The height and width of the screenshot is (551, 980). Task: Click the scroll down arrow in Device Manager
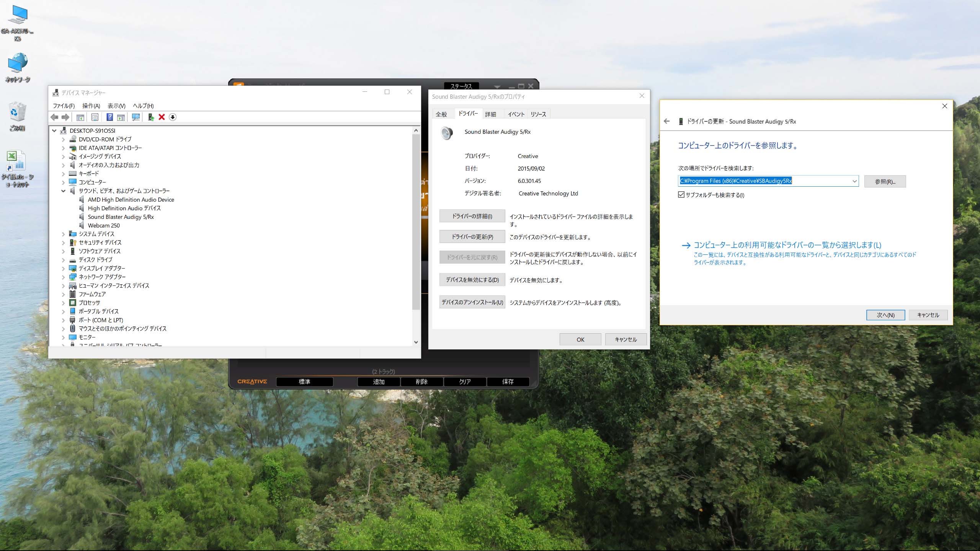[416, 342]
